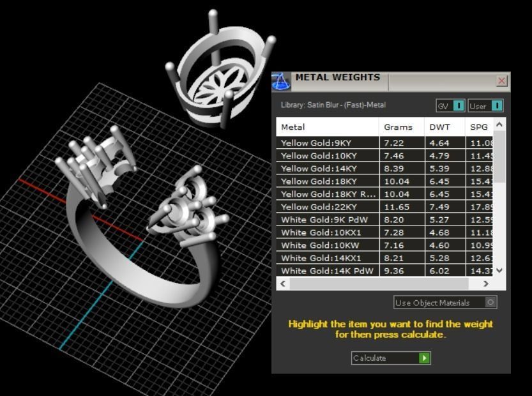Viewport: 532px width, 396px height.
Task: Select the White Gold:14K PdW row
Action: [384, 271]
